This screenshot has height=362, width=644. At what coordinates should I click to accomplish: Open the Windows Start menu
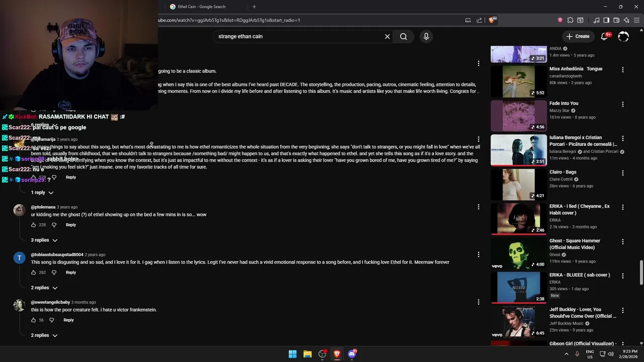pos(292,354)
